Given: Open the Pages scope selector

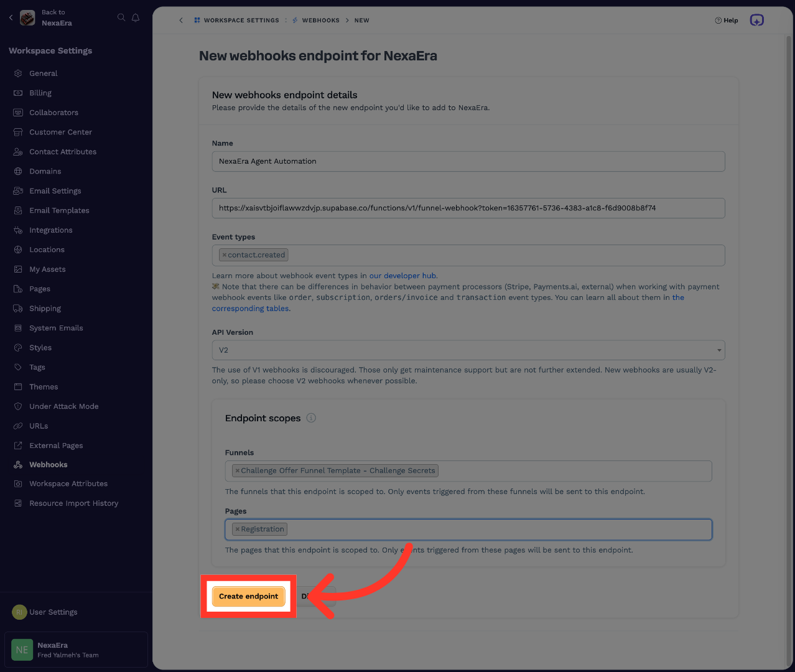Looking at the screenshot, I should point(468,530).
